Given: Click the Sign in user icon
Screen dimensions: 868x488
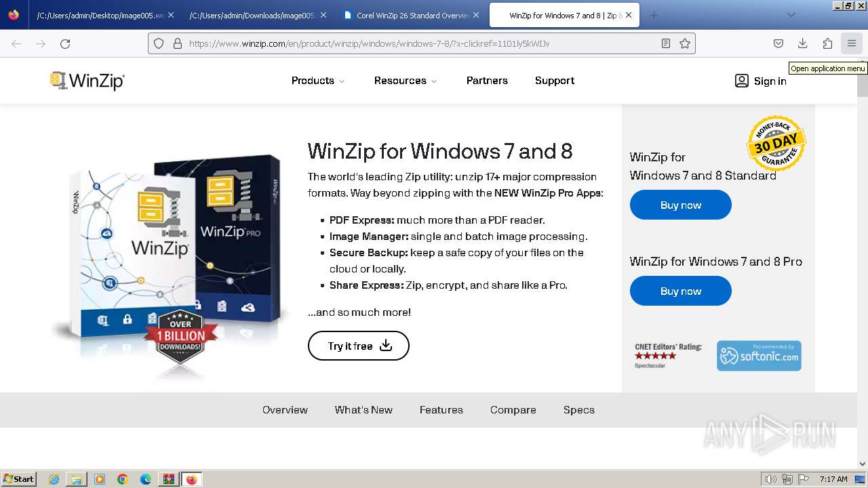Looking at the screenshot, I should [742, 81].
